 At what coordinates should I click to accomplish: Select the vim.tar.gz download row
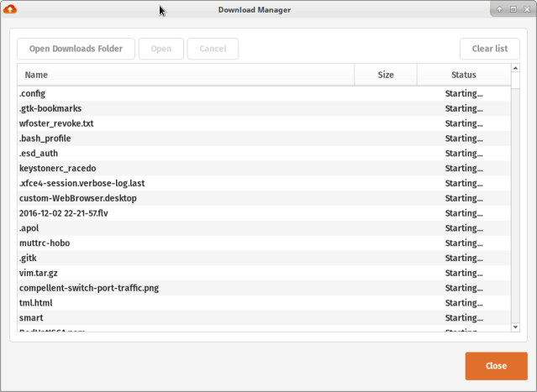click(x=185, y=273)
